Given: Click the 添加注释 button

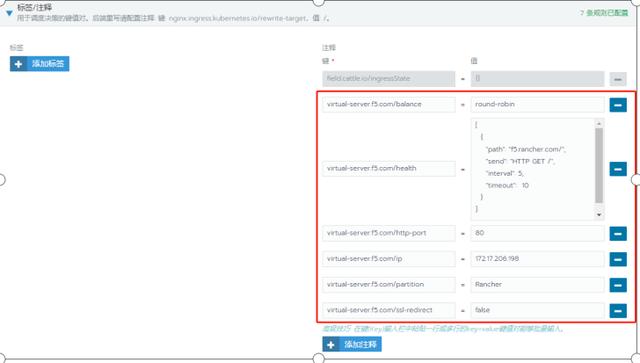Looking at the screenshot, I should (x=352, y=344).
